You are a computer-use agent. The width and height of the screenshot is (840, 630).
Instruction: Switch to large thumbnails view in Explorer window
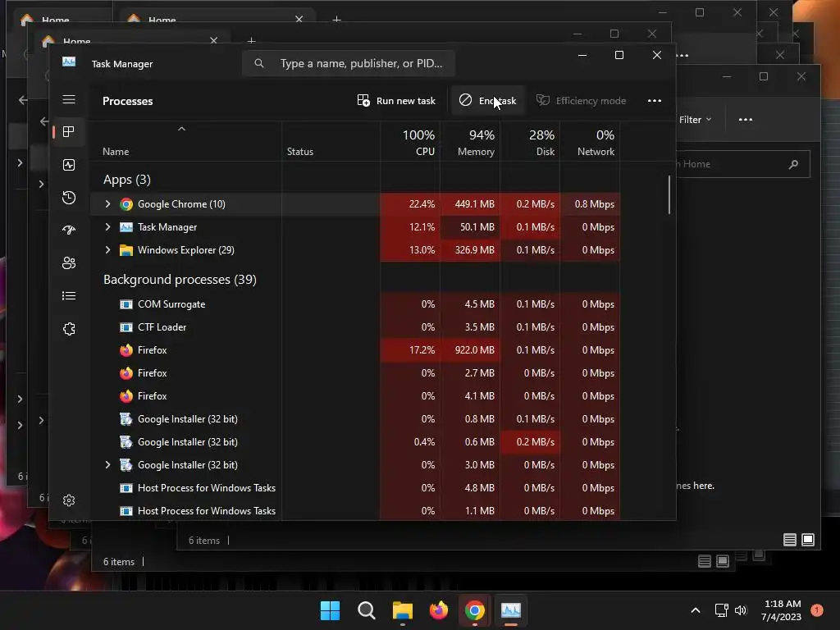(x=808, y=540)
